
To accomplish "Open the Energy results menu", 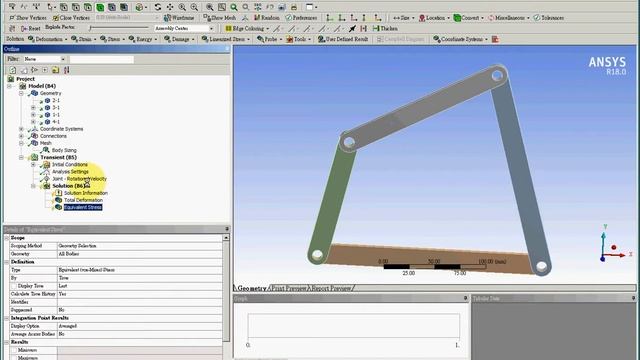I will coord(143,39).
